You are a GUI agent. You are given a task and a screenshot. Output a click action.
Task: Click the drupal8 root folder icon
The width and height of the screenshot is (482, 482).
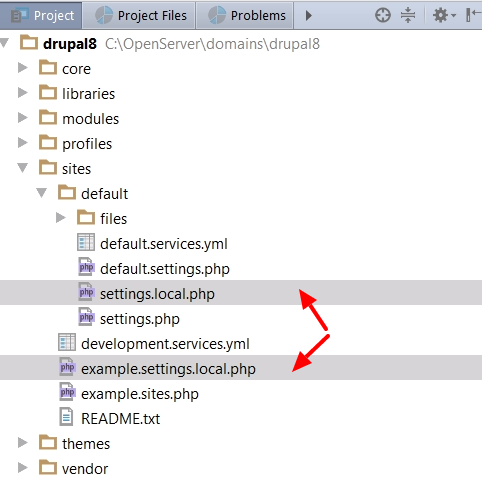point(29,42)
